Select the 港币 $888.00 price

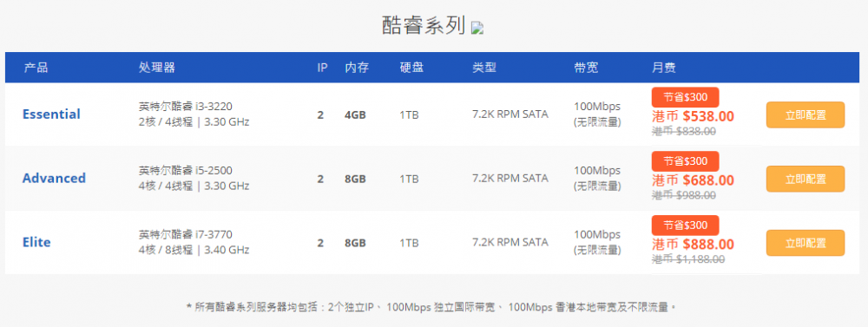pyautogui.click(x=693, y=245)
